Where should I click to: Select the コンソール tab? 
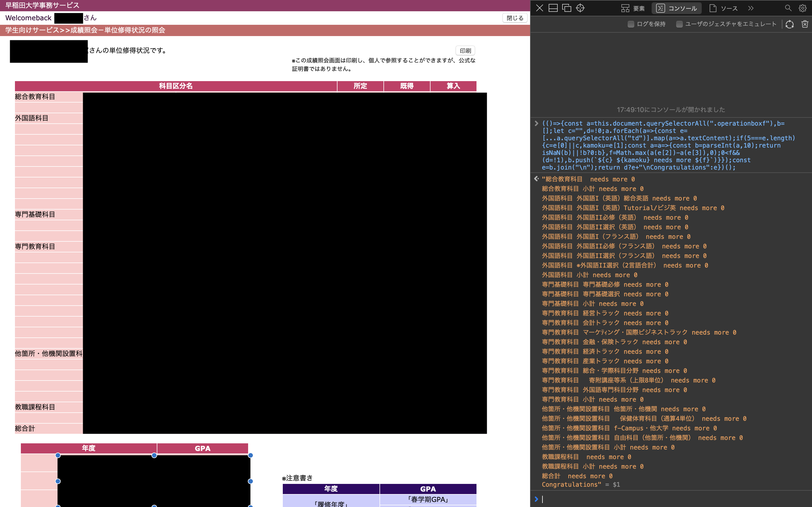(676, 8)
